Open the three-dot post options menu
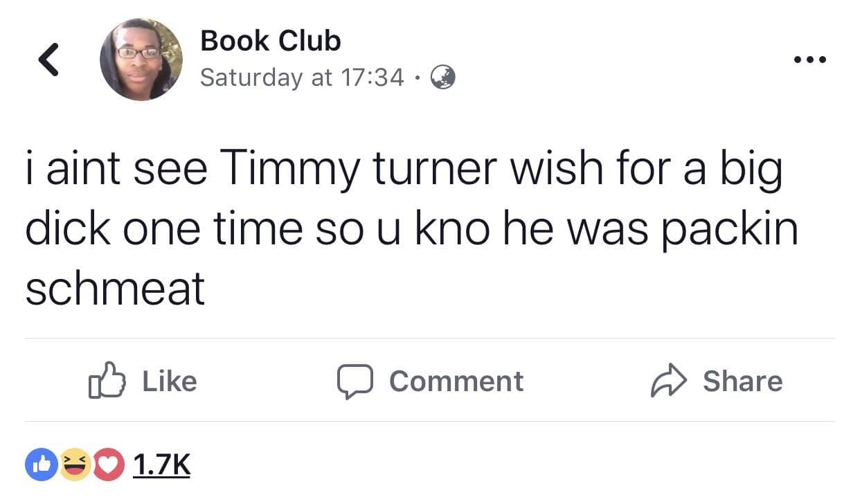The height and width of the screenshot is (504, 860). [x=810, y=60]
